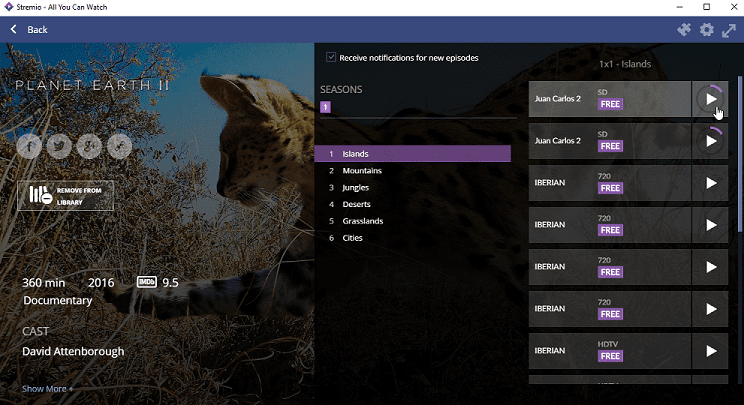Choose episode 3 Jungles
The height and width of the screenshot is (405, 744).
click(x=412, y=187)
